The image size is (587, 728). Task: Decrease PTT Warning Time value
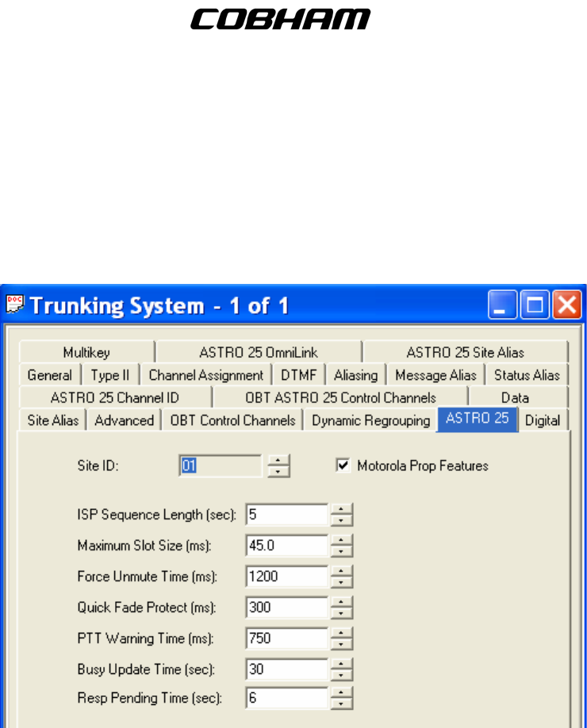pyautogui.click(x=341, y=645)
